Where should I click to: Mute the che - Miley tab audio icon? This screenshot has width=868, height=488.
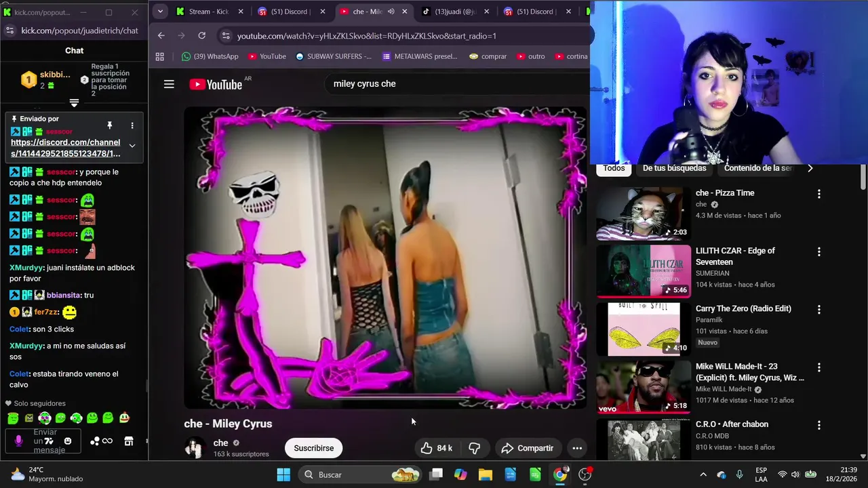[391, 12]
